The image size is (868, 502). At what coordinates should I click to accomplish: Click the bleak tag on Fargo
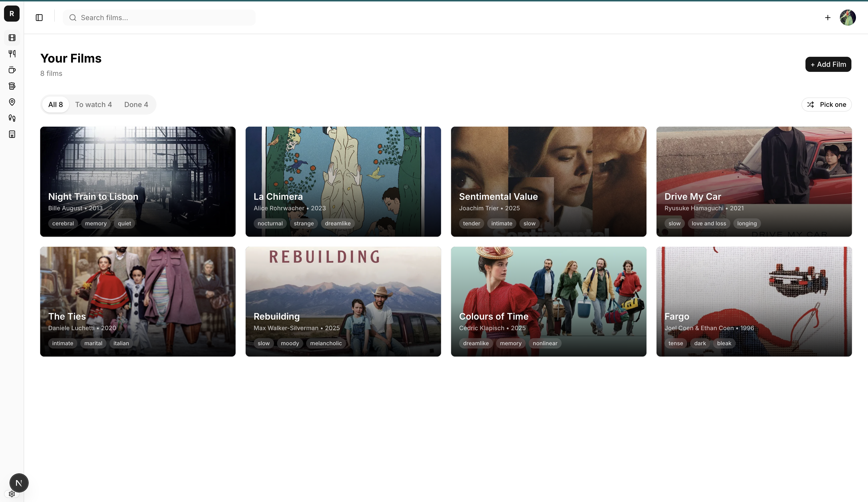tap(724, 343)
